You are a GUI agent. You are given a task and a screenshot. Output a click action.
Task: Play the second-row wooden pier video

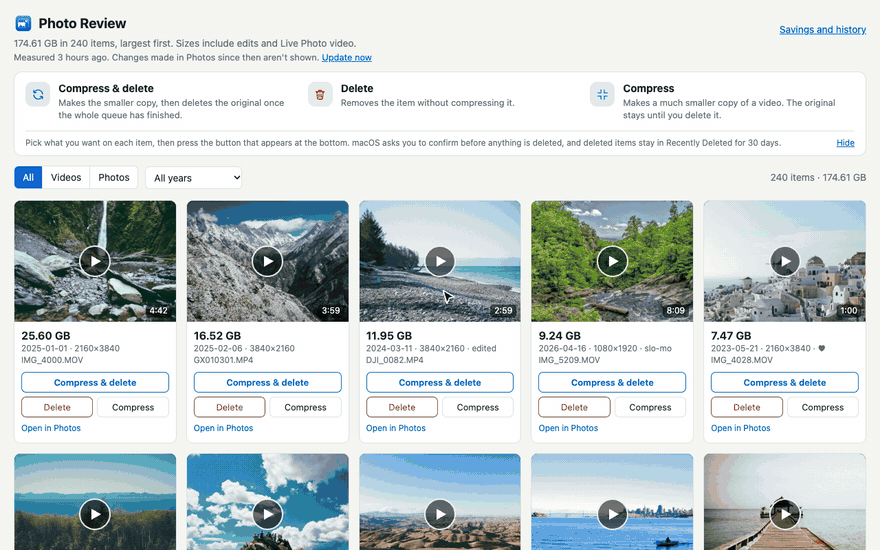tap(785, 514)
